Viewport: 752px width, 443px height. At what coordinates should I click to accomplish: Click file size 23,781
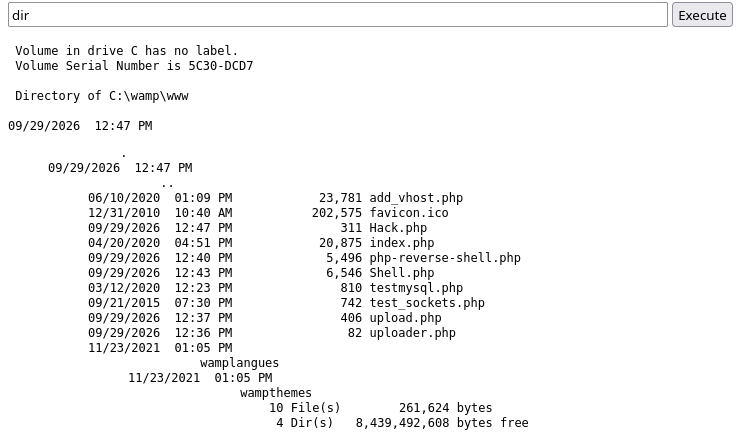coord(341,198)
